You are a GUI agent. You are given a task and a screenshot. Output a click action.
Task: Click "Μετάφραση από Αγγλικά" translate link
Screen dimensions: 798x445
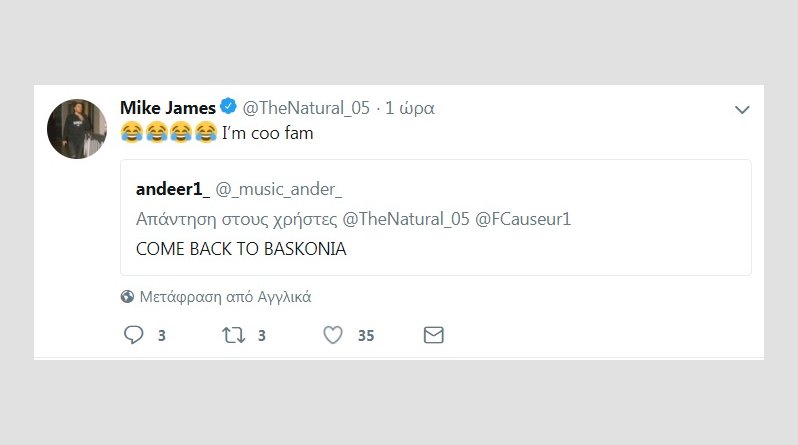tap(226, 296)
